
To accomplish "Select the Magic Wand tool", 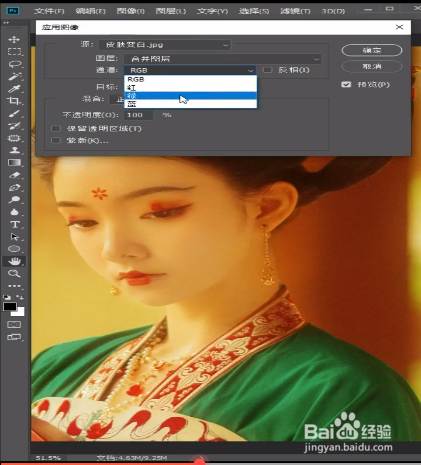I will [14, 76].
